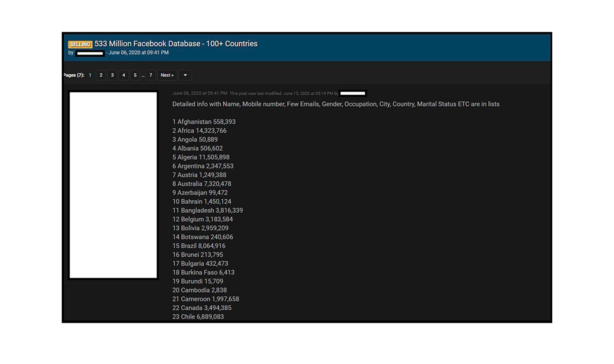This screenshot has width=614, height=364.
Task: Open the page jump dropdown arrow
Action: click(x=185, y=75)
